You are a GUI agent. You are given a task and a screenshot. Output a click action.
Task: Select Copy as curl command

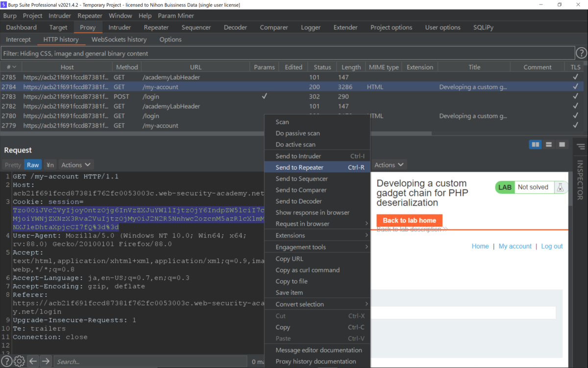(x=317, y=270)
